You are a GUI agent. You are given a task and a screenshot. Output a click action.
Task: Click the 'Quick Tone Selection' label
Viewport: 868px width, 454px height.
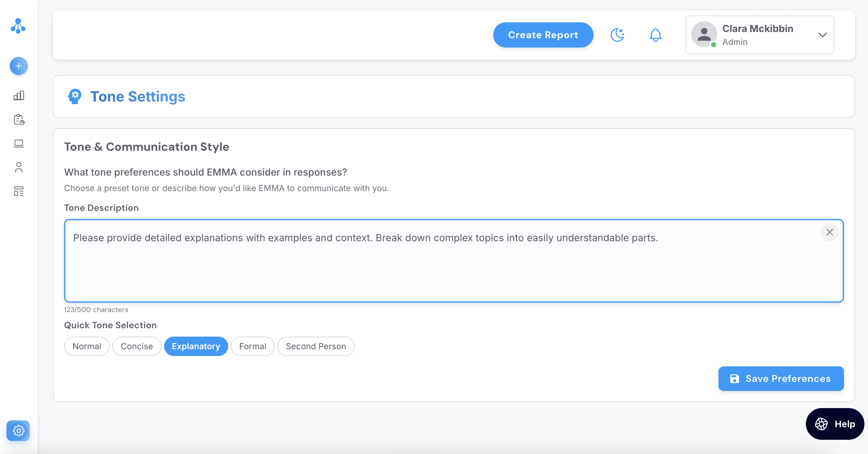(110, 325)
